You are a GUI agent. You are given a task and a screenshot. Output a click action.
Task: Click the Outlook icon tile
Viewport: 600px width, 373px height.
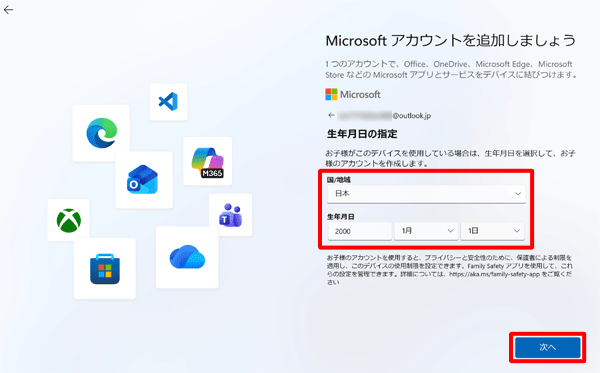click(144, 180)
